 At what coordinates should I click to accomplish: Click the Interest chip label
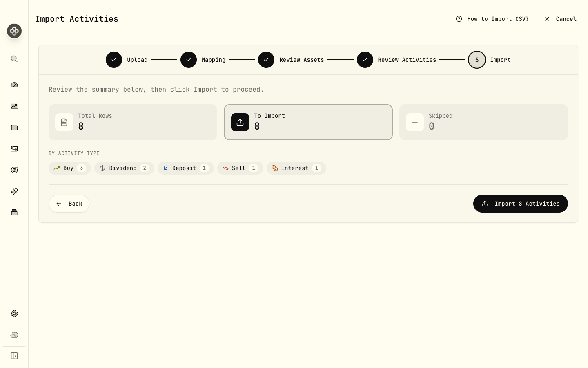tap(295, 168)
